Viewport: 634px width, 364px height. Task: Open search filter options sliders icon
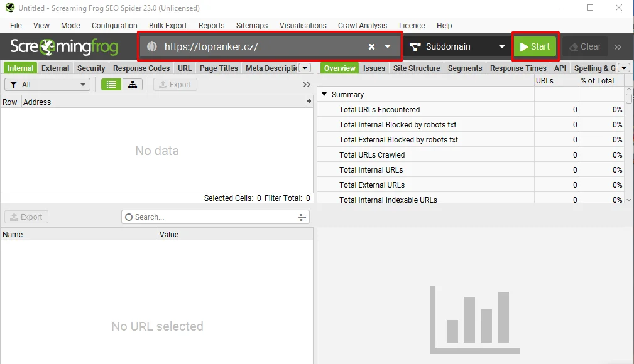tap(302, 217)
